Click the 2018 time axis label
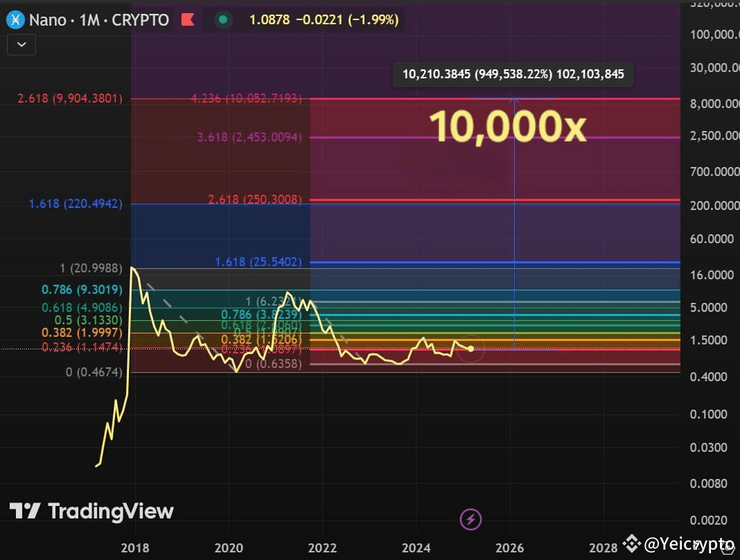740x560 pixels. 135,548
